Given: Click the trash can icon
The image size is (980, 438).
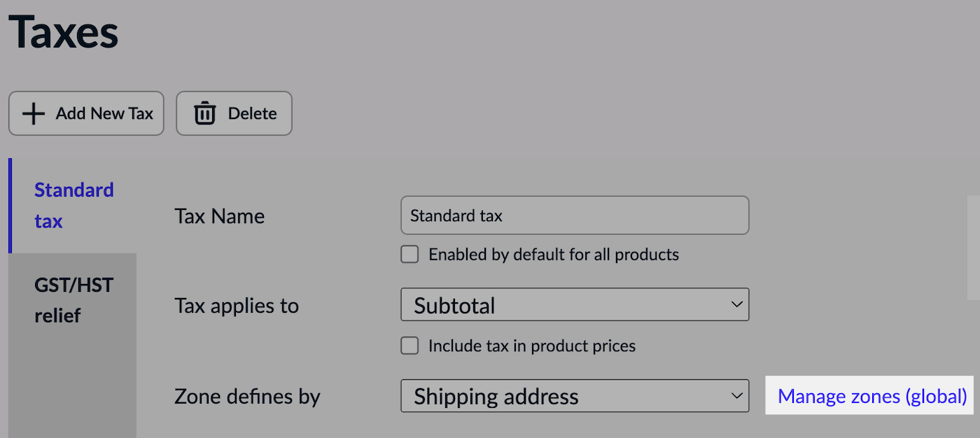Looking at the screenshot, I should coord(204,113).
